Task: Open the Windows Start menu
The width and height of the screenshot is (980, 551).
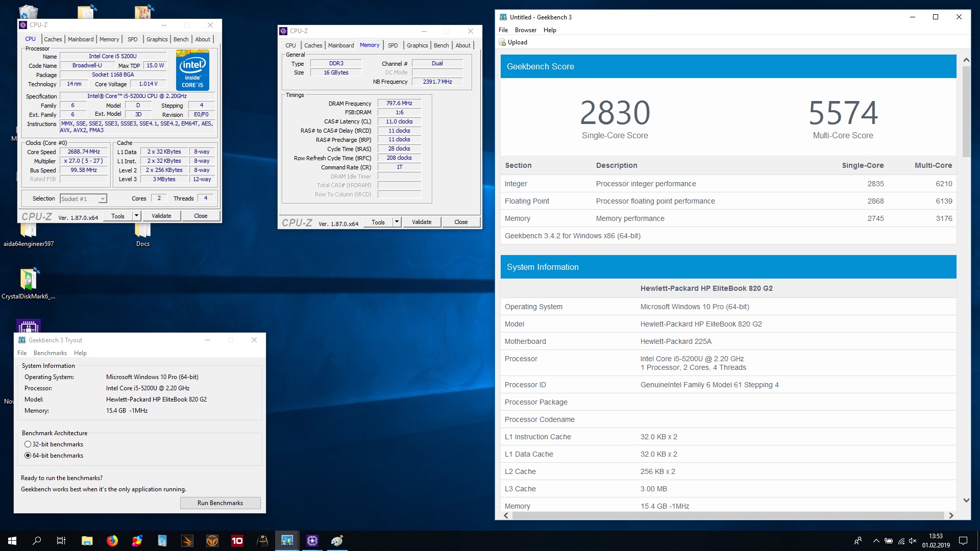Action: tap(12, 541)
